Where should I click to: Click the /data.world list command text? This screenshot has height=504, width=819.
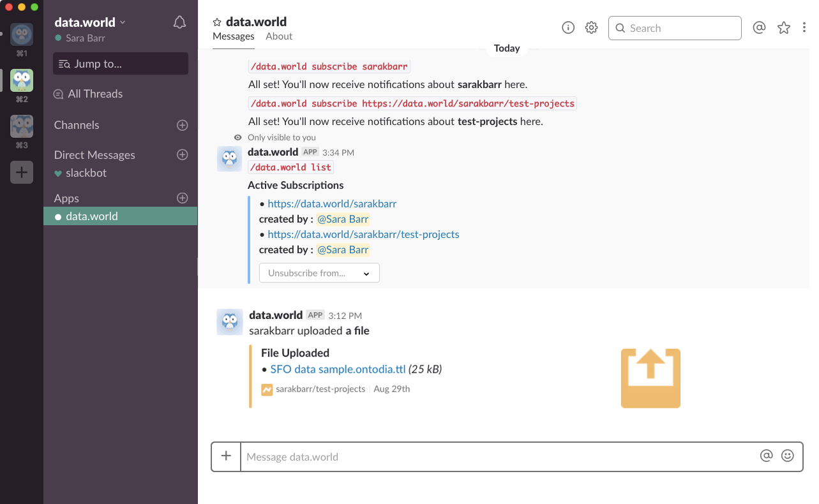[291, 168]
